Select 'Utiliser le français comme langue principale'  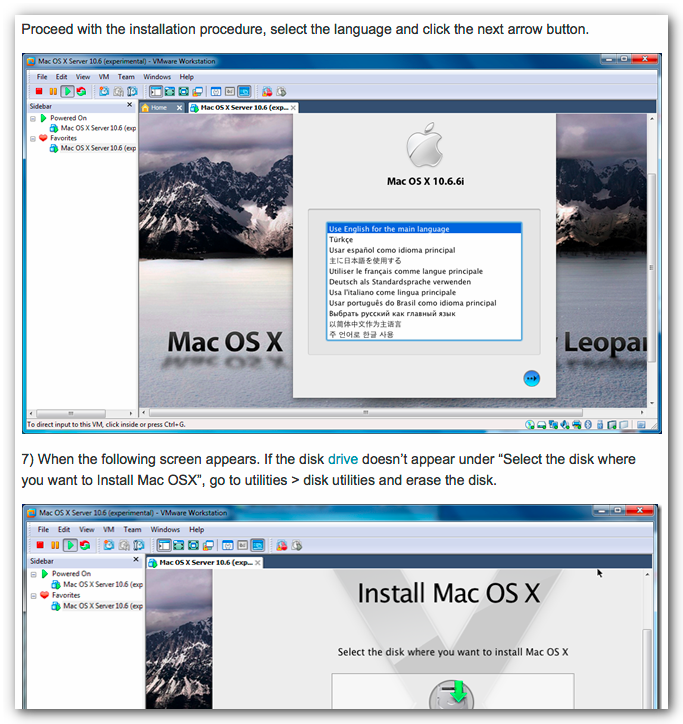tap(424, 272)
